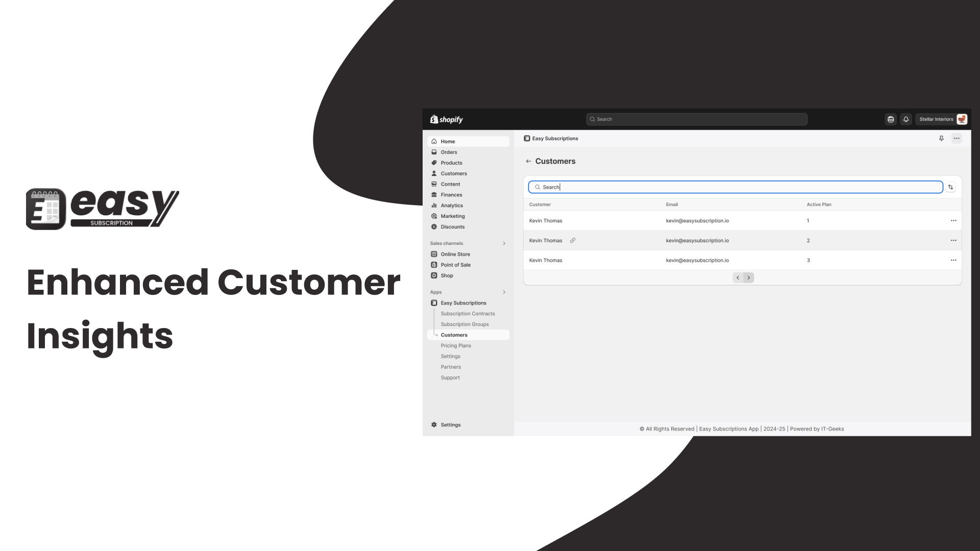Click the Customers search input field
This screenshot has width=980, height=551.
pos(735,186)
